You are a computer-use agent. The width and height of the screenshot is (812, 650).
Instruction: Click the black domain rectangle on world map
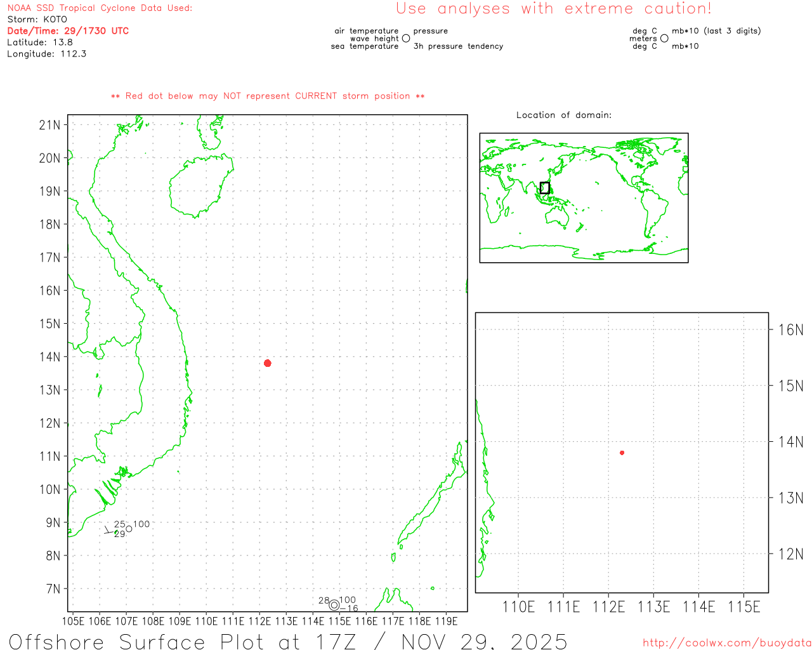coord(544,188)
